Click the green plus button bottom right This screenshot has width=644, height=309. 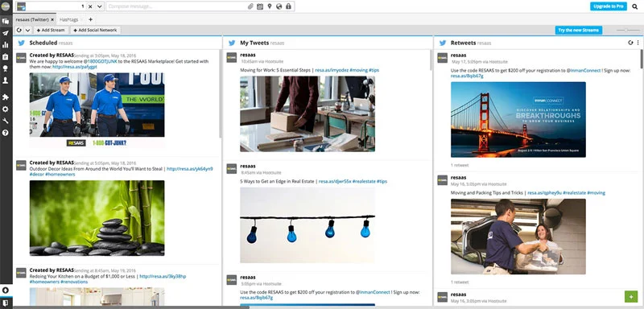(631, 296)
